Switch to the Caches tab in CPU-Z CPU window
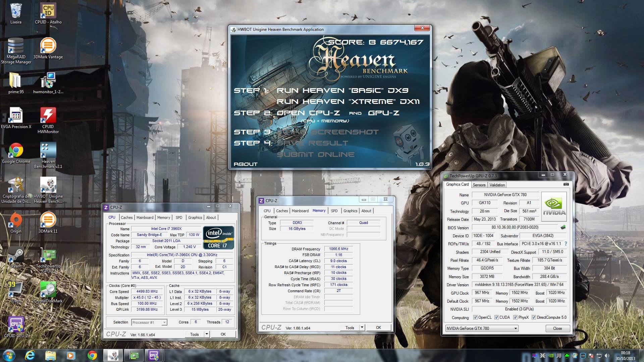644x362 pixels. (x=126, y=218)
